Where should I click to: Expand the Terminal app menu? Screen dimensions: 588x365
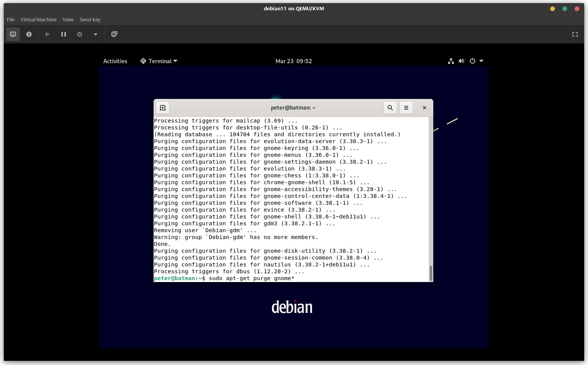click(x=159, y=61)
